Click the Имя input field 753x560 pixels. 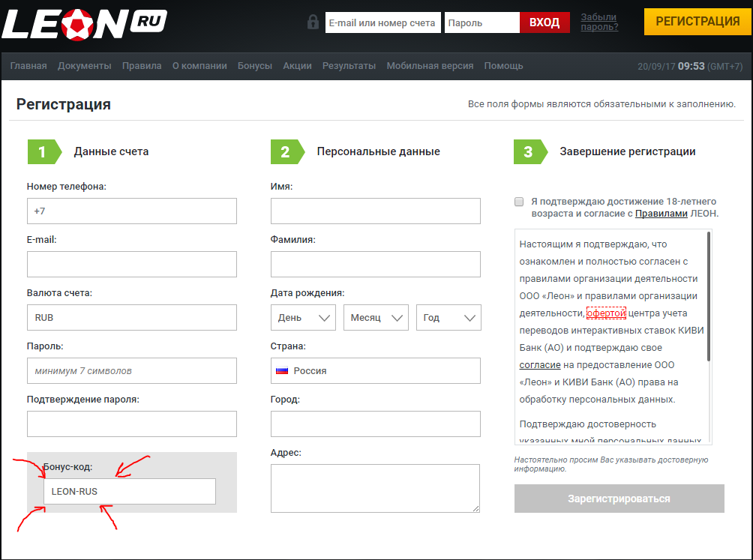[376, 211]
